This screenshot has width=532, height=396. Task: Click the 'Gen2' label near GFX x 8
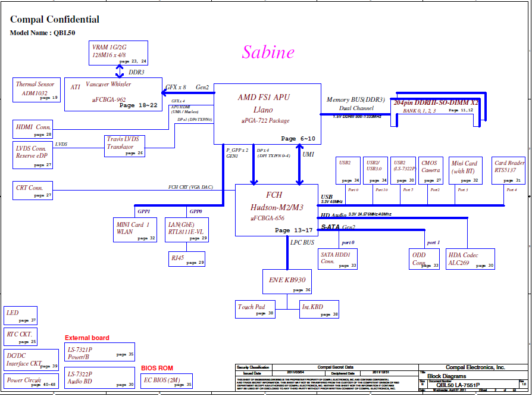(x=202, y=88)
